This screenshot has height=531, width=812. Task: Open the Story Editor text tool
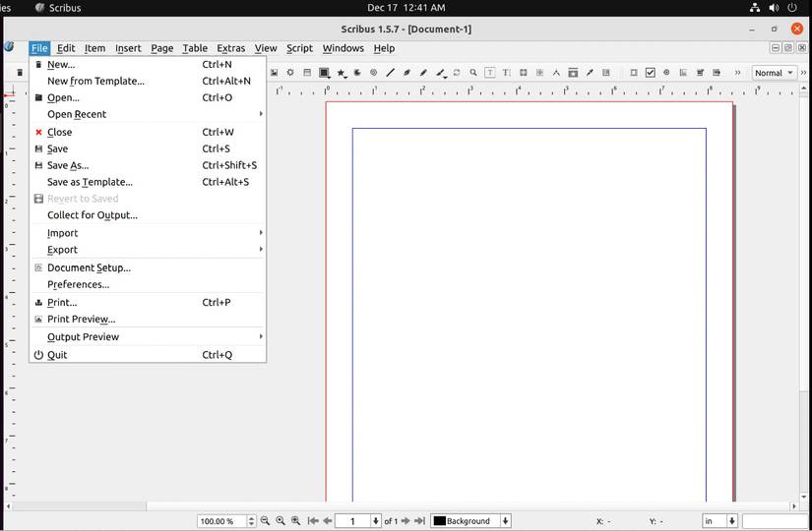point(507,73)
